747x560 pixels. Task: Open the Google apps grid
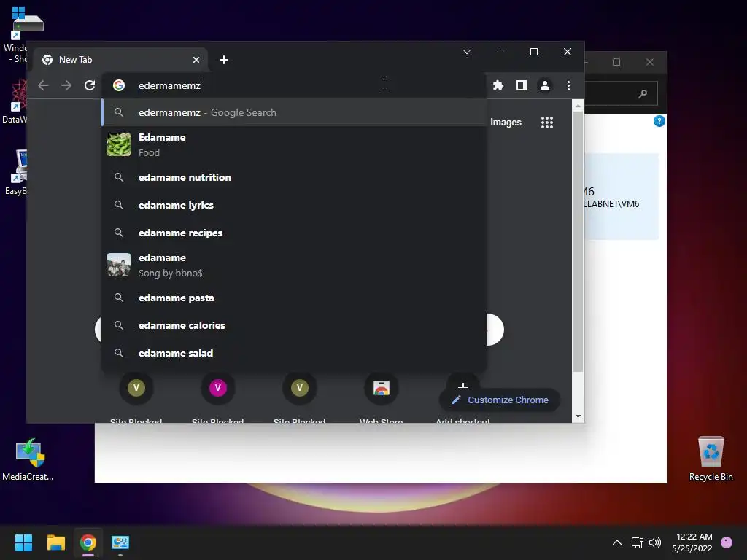point(547,122)
